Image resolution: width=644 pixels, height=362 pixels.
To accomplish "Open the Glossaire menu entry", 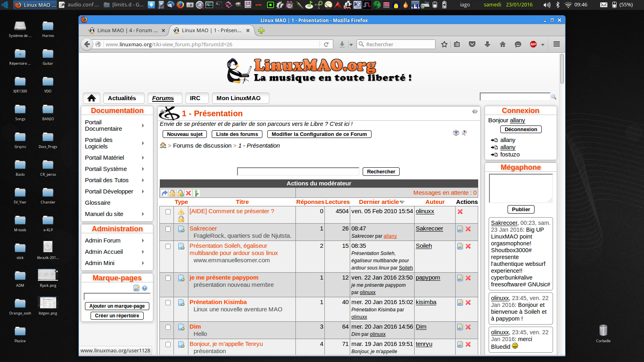I will pos(98,203).
